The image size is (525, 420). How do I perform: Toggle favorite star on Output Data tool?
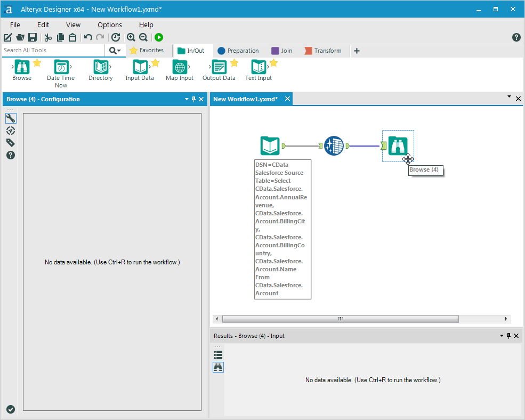click(x=235, y=63)
